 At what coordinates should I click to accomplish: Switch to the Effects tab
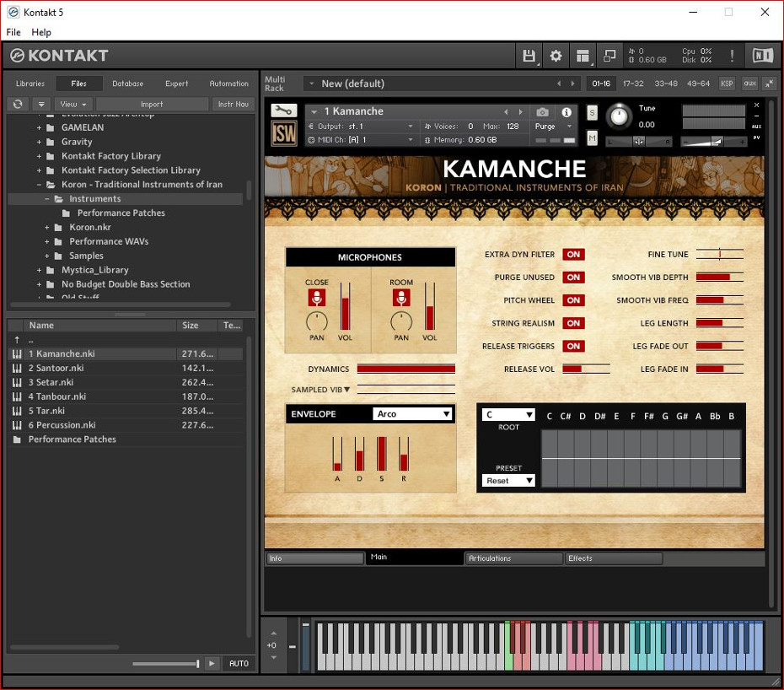614,558
